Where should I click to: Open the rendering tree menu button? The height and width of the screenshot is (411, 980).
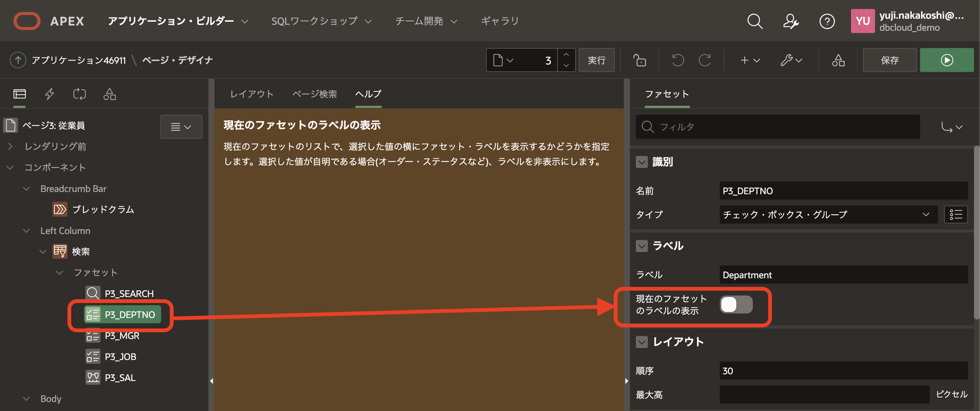coord(181,127)
